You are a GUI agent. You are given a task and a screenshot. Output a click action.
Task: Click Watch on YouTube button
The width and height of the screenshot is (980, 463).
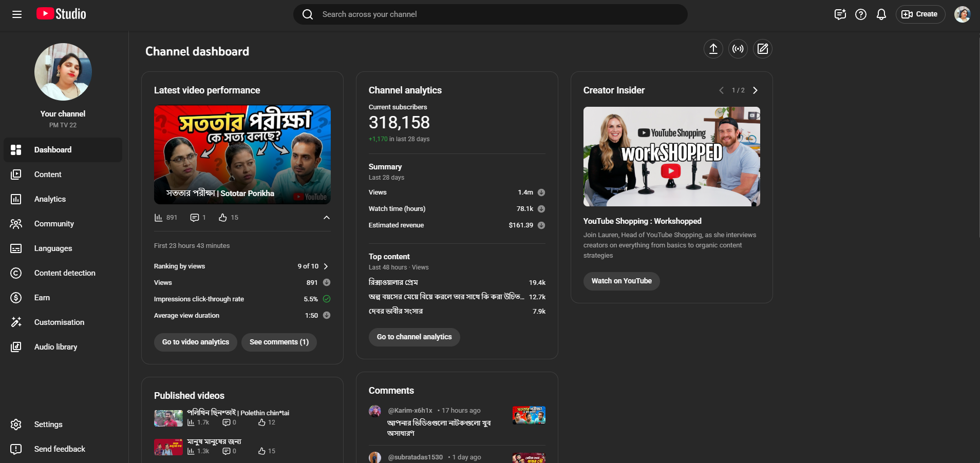click(621, 281)
